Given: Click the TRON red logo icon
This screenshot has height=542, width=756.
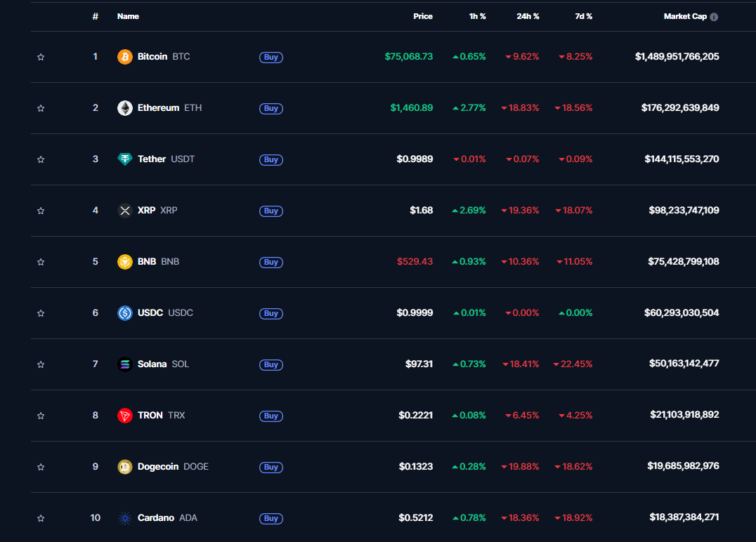Looking at the screenshot, I should click(125, 416).
